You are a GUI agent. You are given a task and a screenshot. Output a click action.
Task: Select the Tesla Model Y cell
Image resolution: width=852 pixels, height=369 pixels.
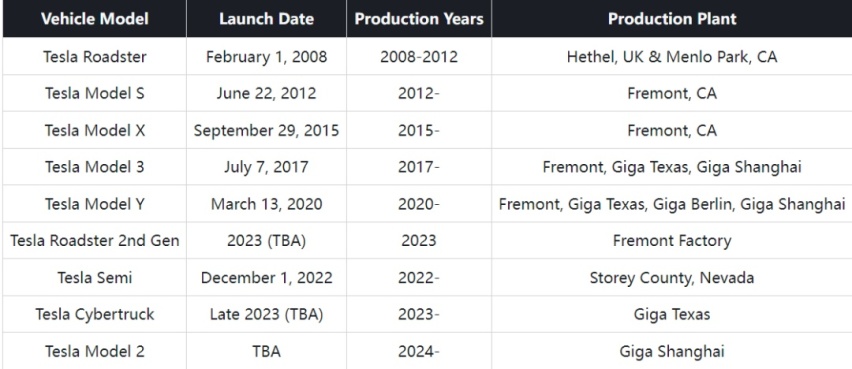click(x=95, y=204)
